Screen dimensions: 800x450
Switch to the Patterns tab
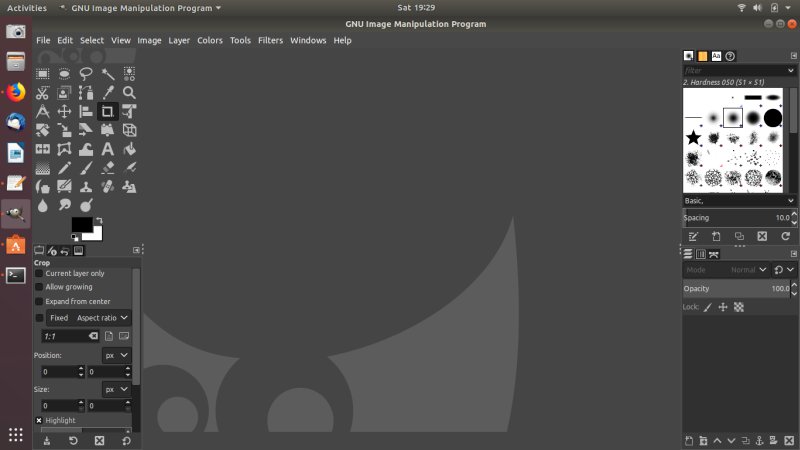click(x=703, y=56)
